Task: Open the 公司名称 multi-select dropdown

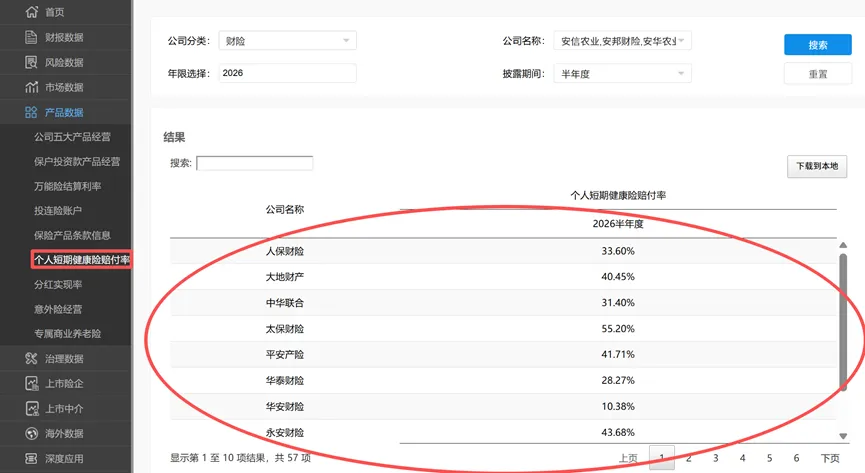Action: pyautogui.click(x=622, y=41)
